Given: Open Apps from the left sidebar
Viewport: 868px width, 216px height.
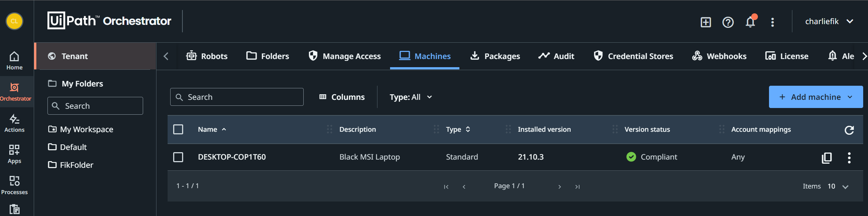Looking at the screenshot, I should click(14, 154).
